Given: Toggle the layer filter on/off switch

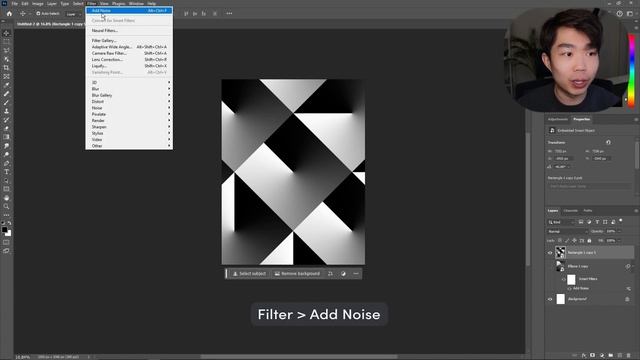Looking at the screenshot, I should pos(620,221).
